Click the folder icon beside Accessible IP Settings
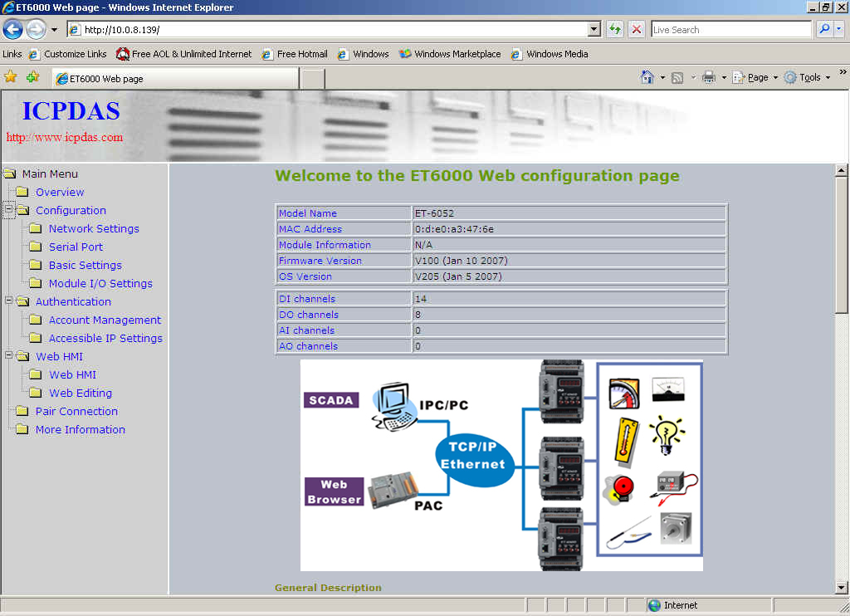 [35, 338]
